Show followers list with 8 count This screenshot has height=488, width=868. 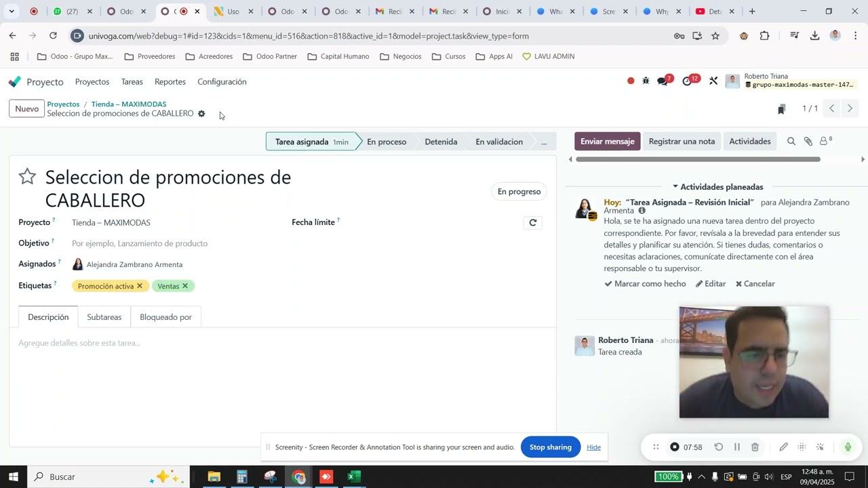tap(826, 141)
